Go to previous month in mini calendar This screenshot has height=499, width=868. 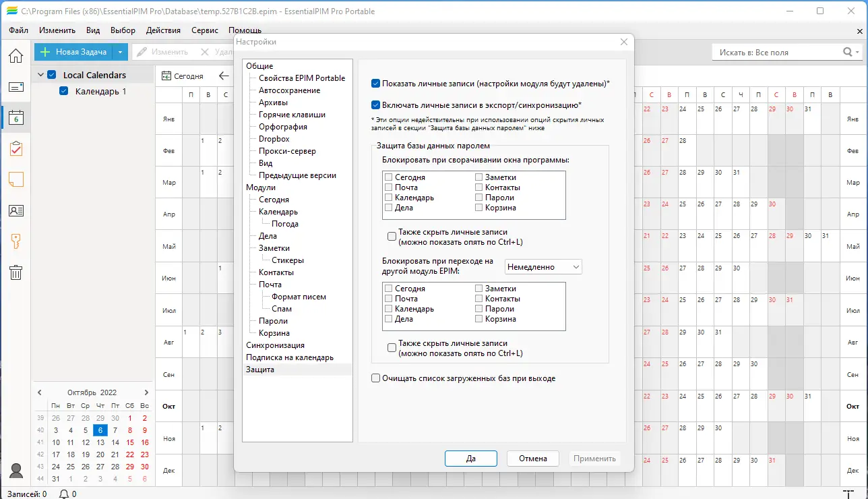point(40,392)
